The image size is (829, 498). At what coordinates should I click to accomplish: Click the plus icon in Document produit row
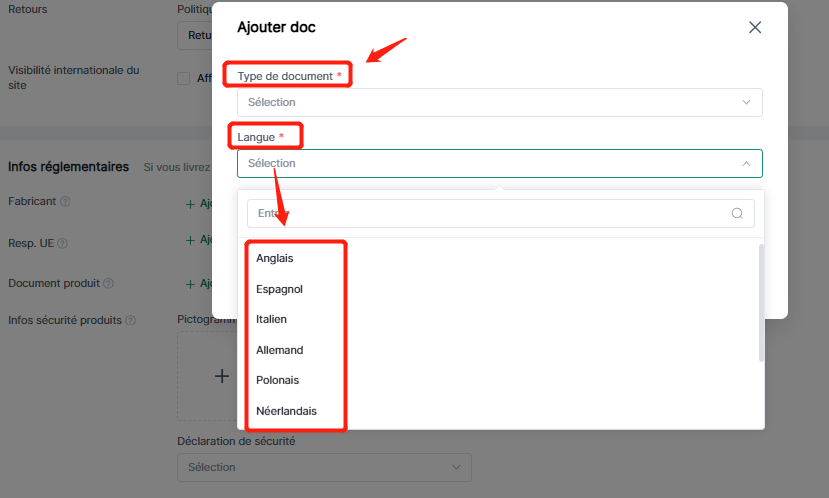point(190,284)
